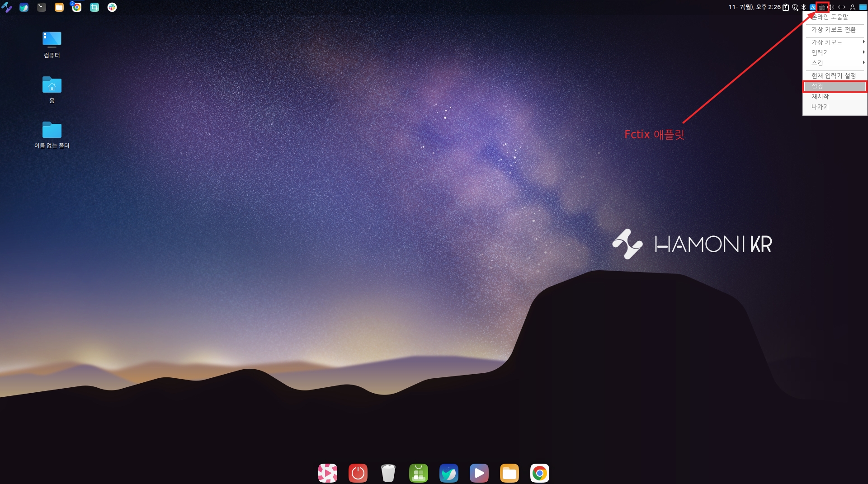Launch the Whale browser from top panel
This screenshot has height=484, width=868.
tap(24, 7)
